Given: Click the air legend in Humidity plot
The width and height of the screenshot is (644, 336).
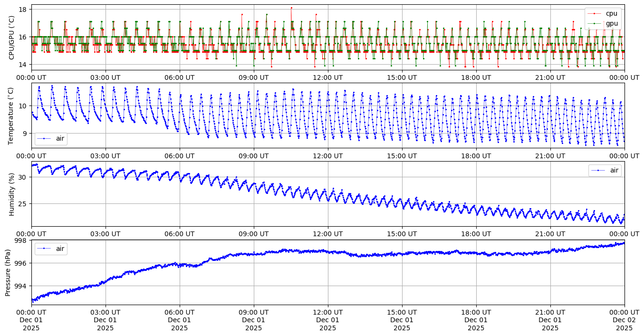Looking at the screenshot, I should click(x=605, y=171).
